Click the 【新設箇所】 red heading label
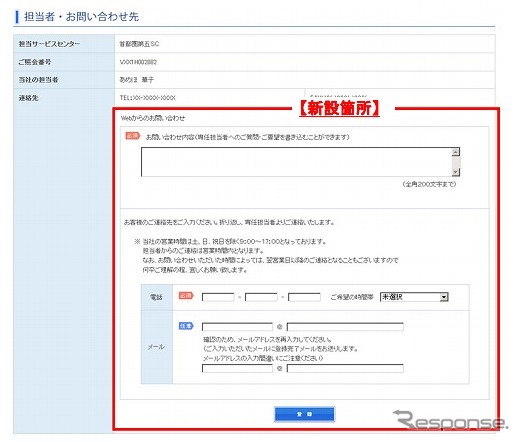 [x=339, y=108]
